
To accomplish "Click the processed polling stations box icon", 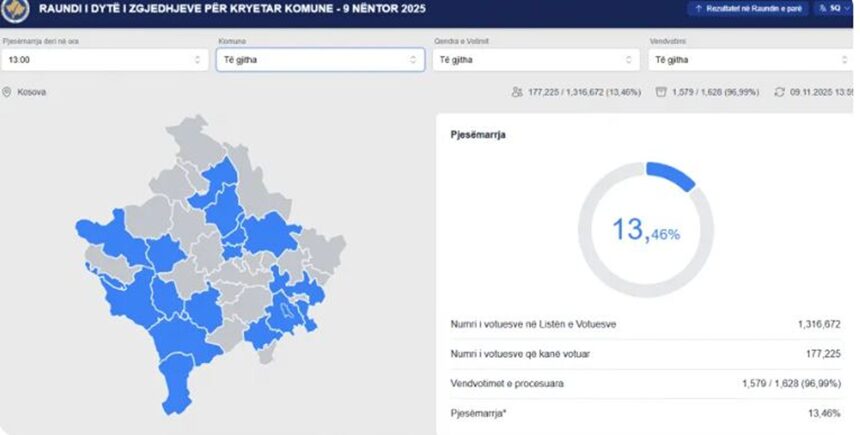I will click(661, 92).
